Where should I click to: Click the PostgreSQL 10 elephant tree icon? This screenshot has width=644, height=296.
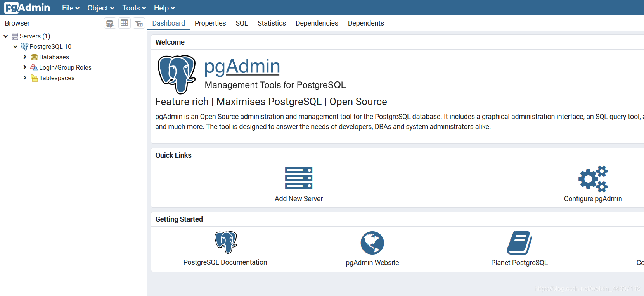click(24, 46)
